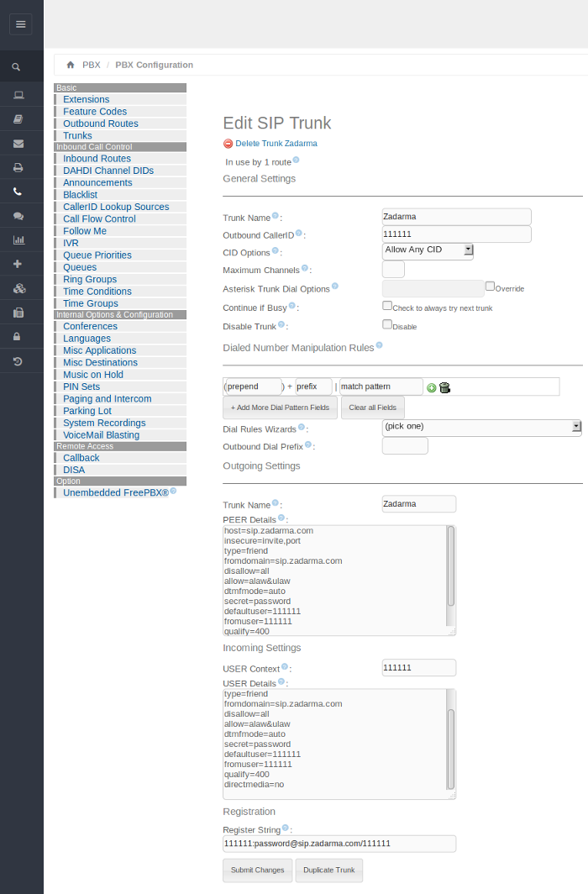The image size is (588, 894).
Task: Open IVR menu item
Action: point(71,243)
